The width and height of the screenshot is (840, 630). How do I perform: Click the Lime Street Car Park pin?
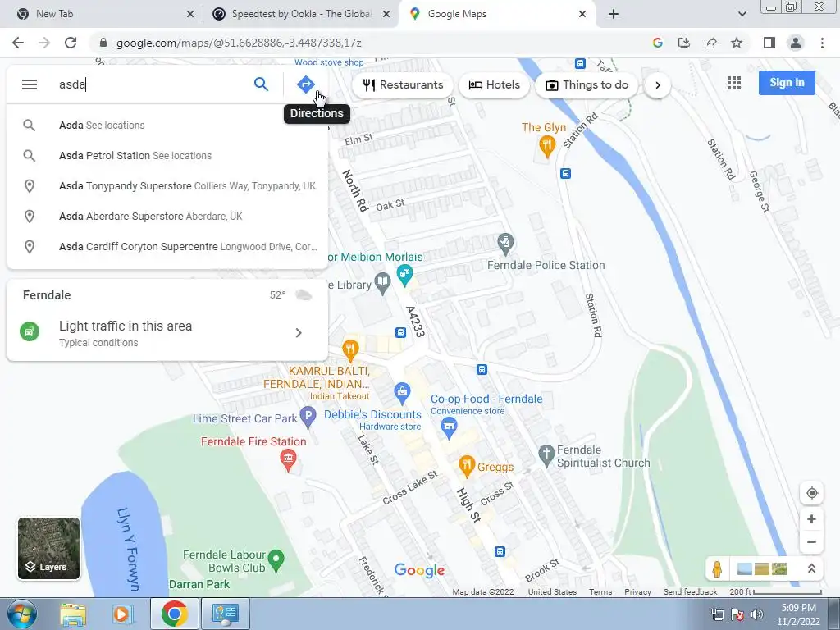click(308, 418)
